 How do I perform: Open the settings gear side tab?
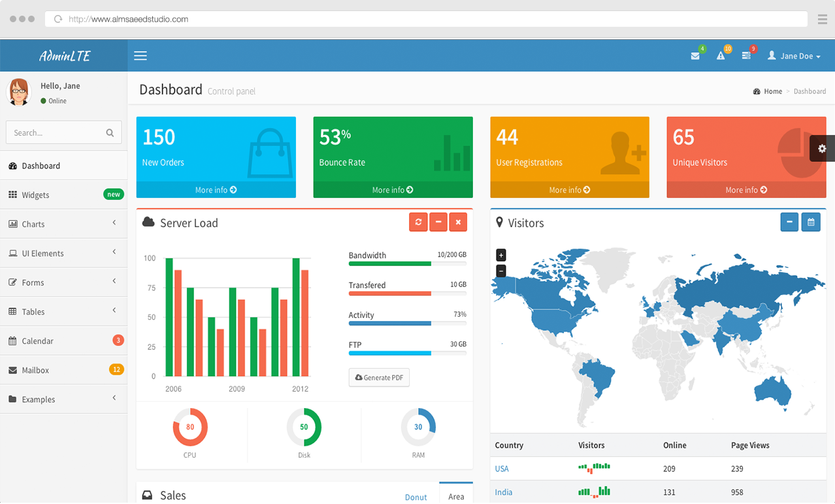(822, 149)
